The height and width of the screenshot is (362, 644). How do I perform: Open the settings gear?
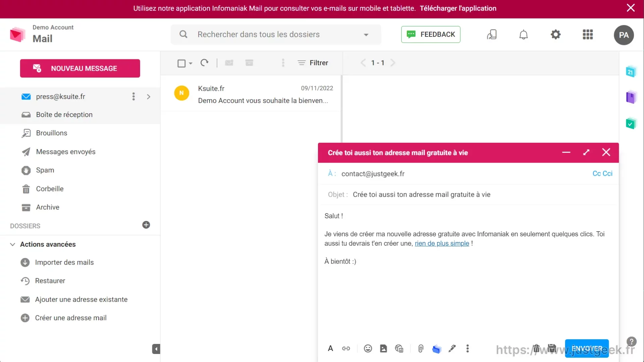556,35
